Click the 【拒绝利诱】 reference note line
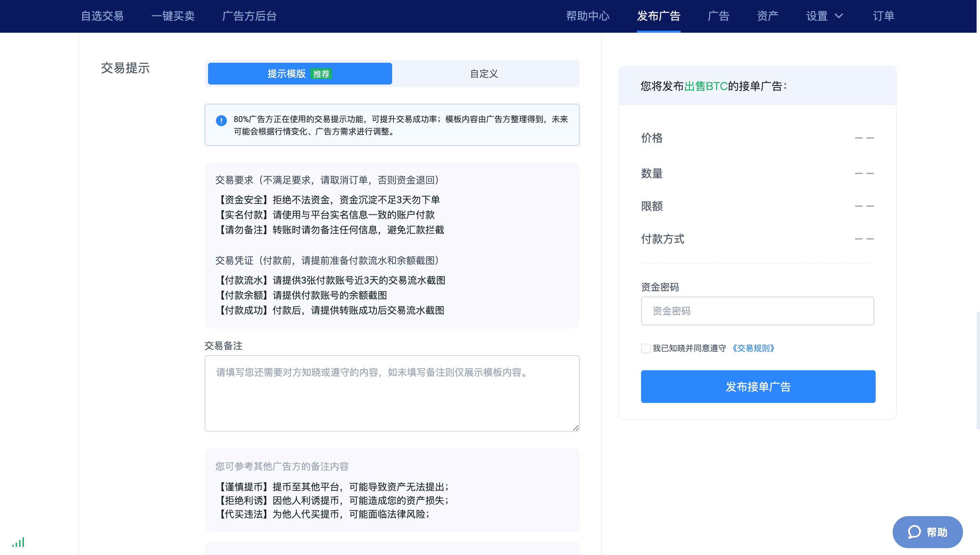 [332, 500]
